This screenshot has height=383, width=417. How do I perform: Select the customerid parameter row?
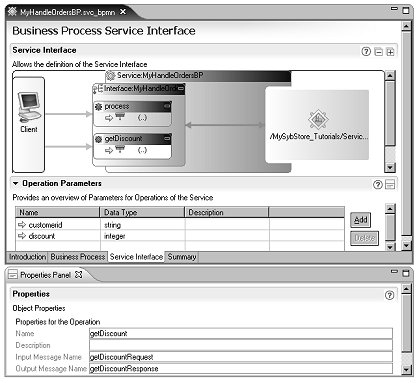tap(180, 225)
